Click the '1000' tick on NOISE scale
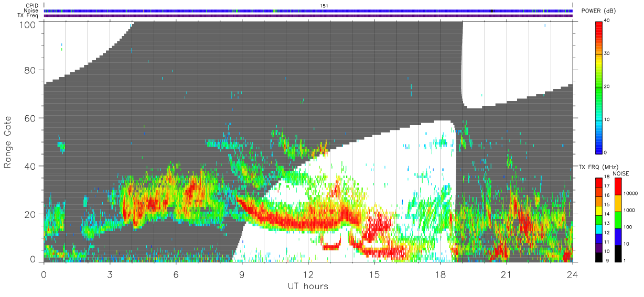 (630, 210)
